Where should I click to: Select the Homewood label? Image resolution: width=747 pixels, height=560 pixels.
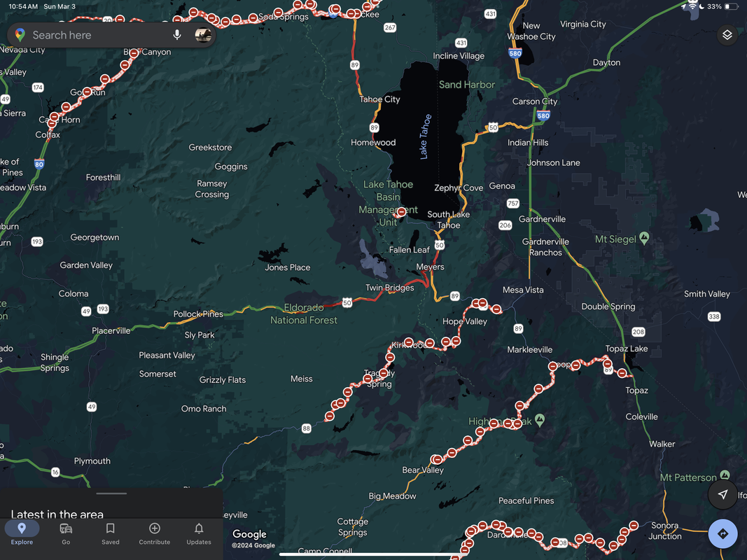[373, 142]
